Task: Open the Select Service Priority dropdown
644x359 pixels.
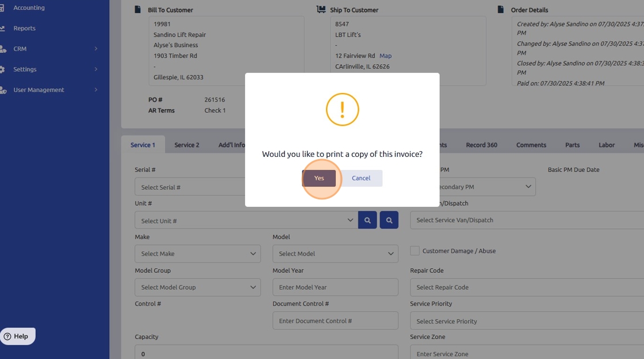Action: (x=527, y=321)
